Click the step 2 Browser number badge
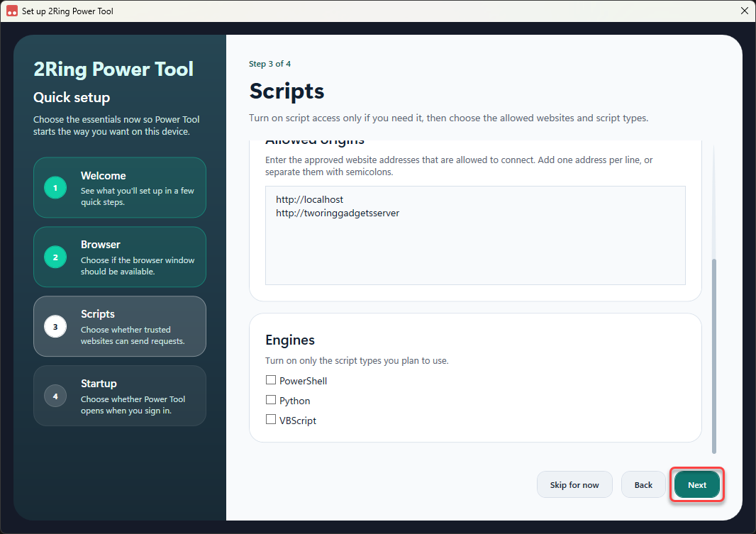The image size is (756, 534). 55,257
